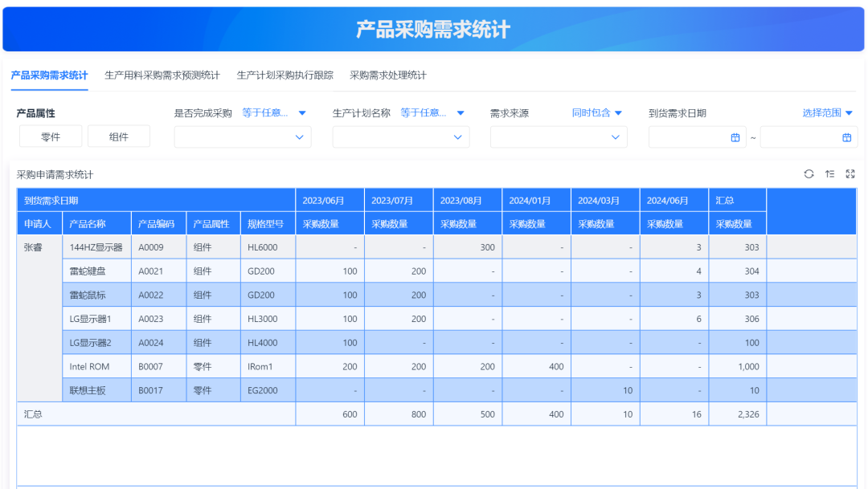Click the 产品名称 column header
The image size is (868, 489).
(88, 224)
